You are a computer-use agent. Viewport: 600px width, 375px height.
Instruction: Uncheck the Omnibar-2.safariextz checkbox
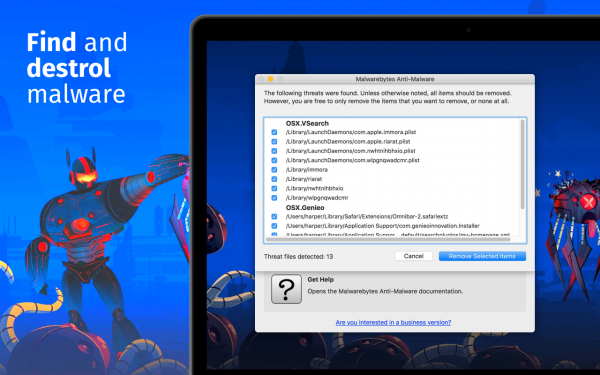point(274,217)
